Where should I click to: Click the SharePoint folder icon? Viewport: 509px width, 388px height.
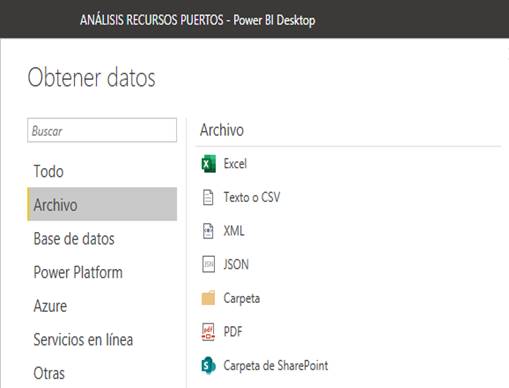(209, 365)
